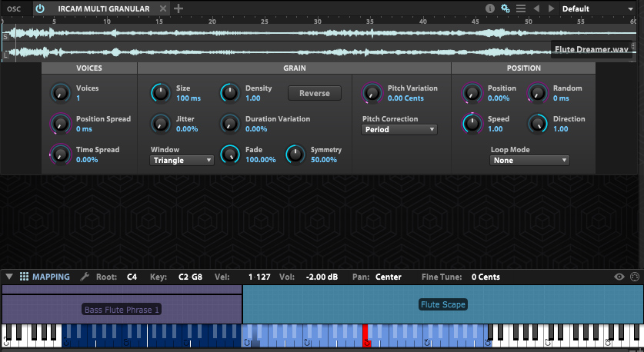Screen dimensions: 644x352
Task: Click the upper waveform channel display
Action: tap(319, 33)
